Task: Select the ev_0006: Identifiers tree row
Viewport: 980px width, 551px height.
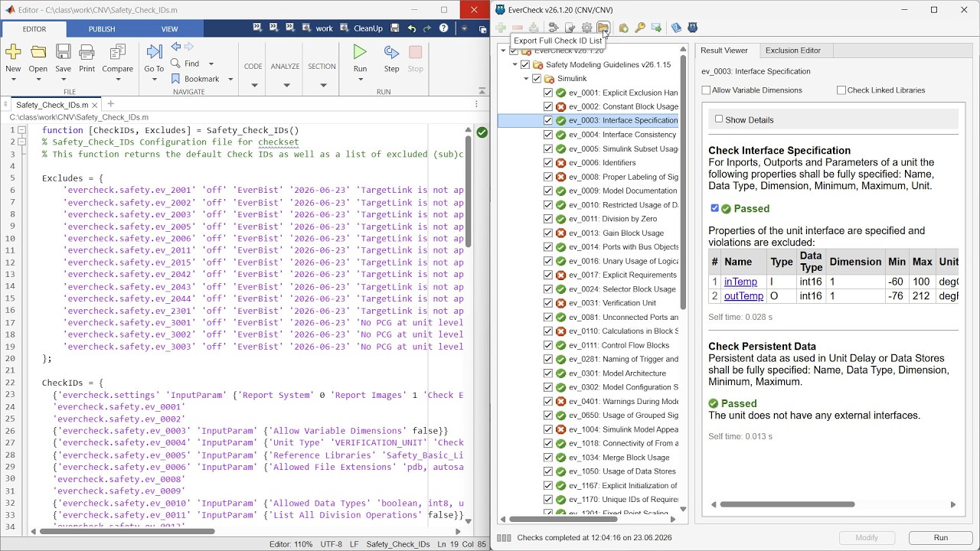Action: tap(588, 162)
